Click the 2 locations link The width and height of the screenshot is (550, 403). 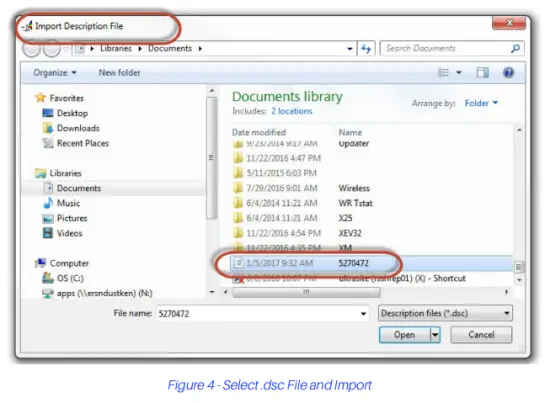click(x=291, y=111)
